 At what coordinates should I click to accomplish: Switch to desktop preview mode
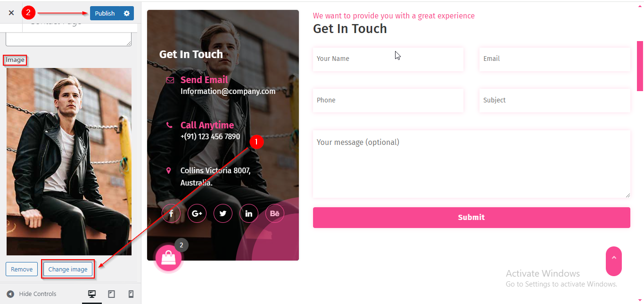[x=92, y=294]
